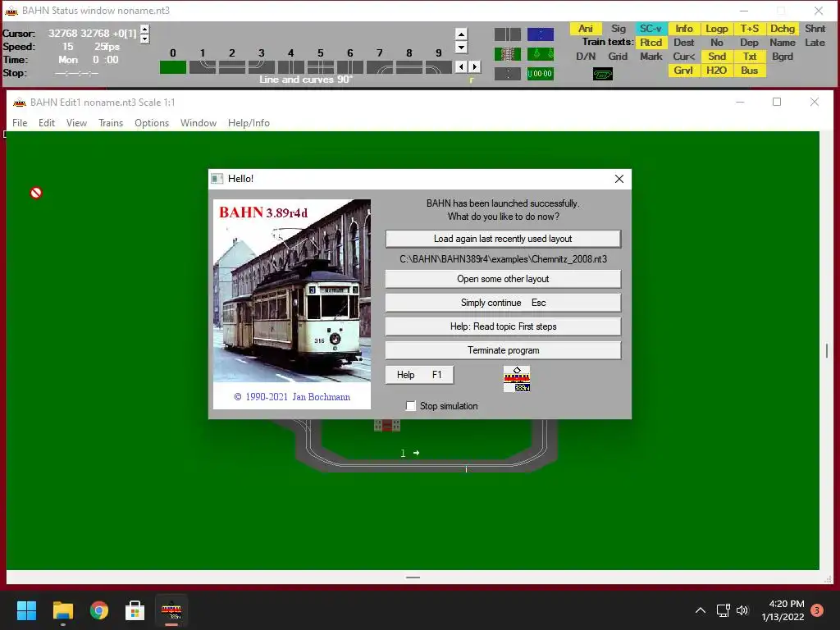
Task: Toggle Dest train text
Action: click(x=683, y=43)
